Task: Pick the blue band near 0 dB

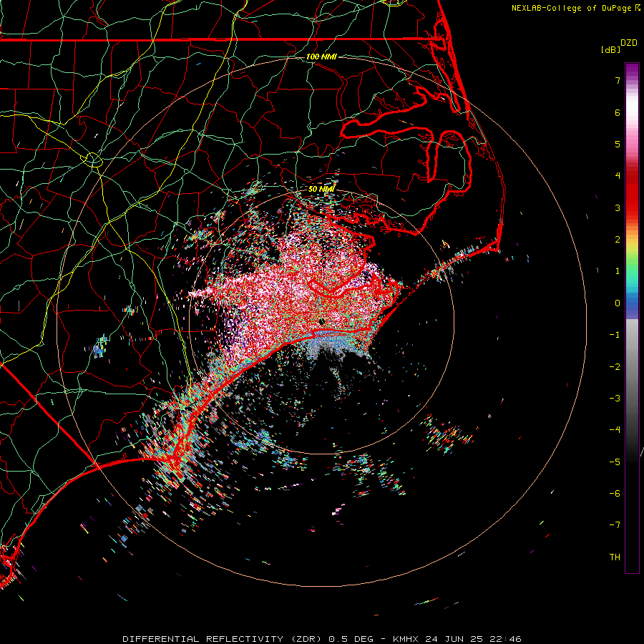Action: click(632, 305)
